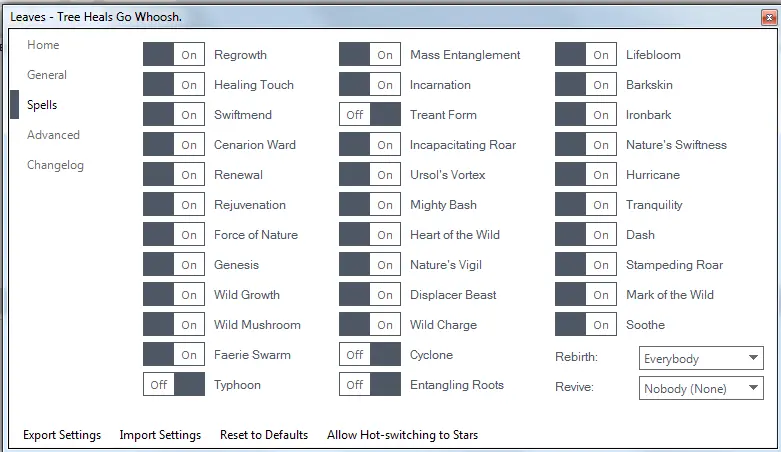Toggle the Wild Mushroom spell off
The height and width of the screenshot is (452, 781).
click(174, 324)
